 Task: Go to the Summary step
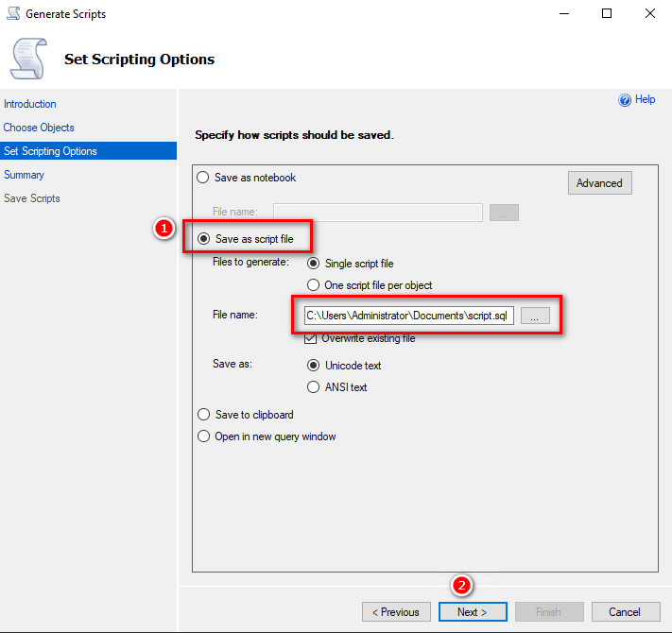click(x=24, y=175)
